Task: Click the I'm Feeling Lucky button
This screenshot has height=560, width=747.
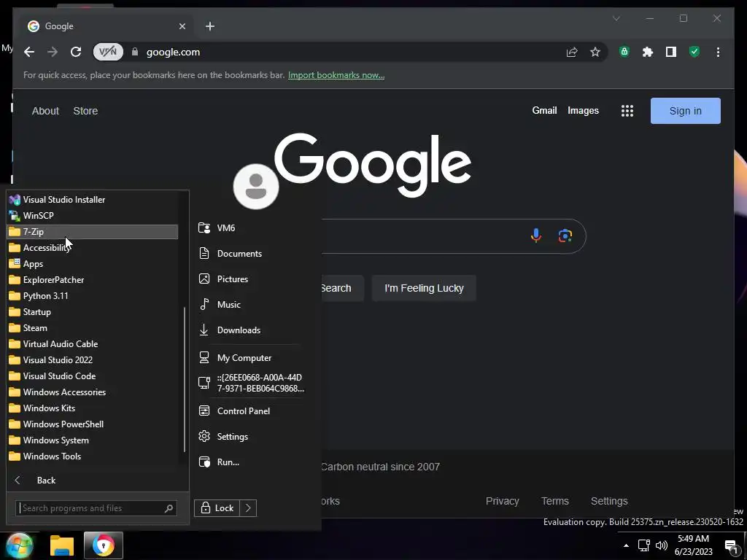Action: [424, 288]
